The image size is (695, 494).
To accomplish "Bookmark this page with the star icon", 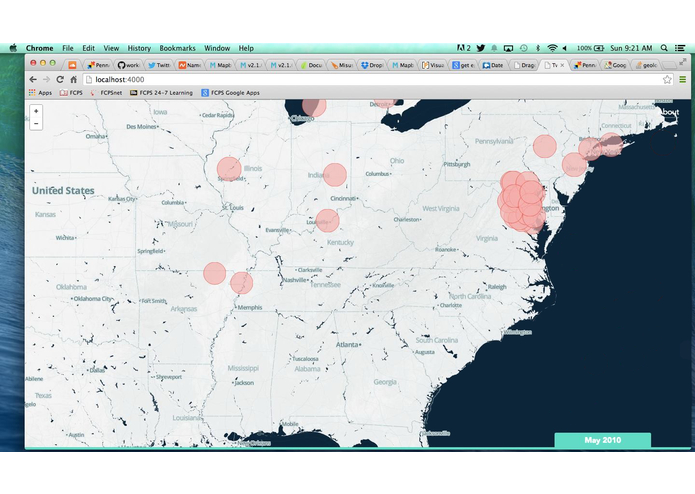I will coord(667,79).
